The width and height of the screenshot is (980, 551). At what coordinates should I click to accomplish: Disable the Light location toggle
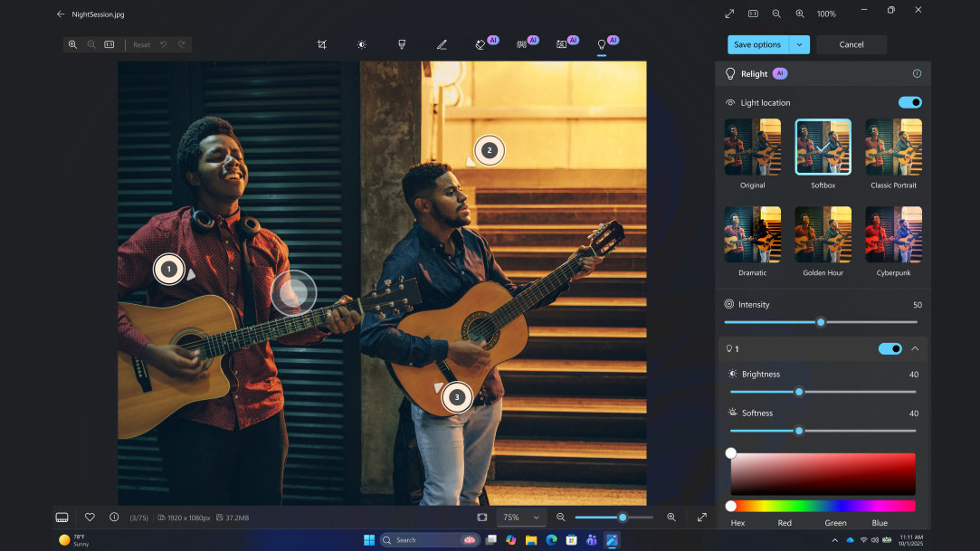[x=909, y=102]
